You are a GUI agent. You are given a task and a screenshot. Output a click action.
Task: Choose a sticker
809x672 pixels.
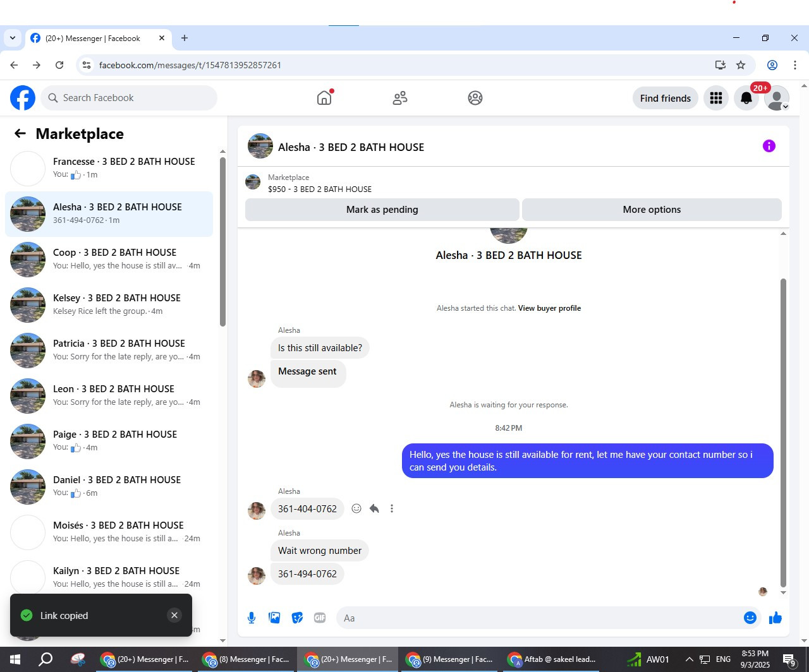click(x=297, y=618)
